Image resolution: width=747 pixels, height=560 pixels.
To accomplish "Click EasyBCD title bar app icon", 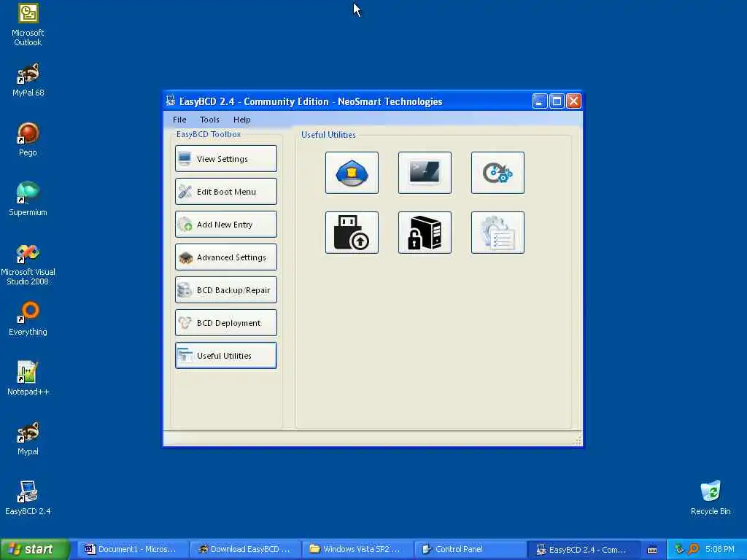I will (171, 101).
